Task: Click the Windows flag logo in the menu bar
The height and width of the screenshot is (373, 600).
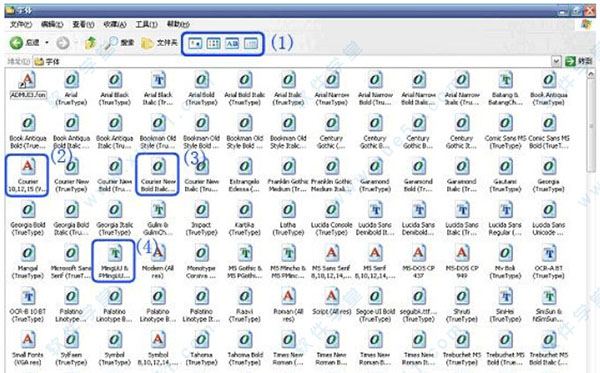Action: click(586, 24)
